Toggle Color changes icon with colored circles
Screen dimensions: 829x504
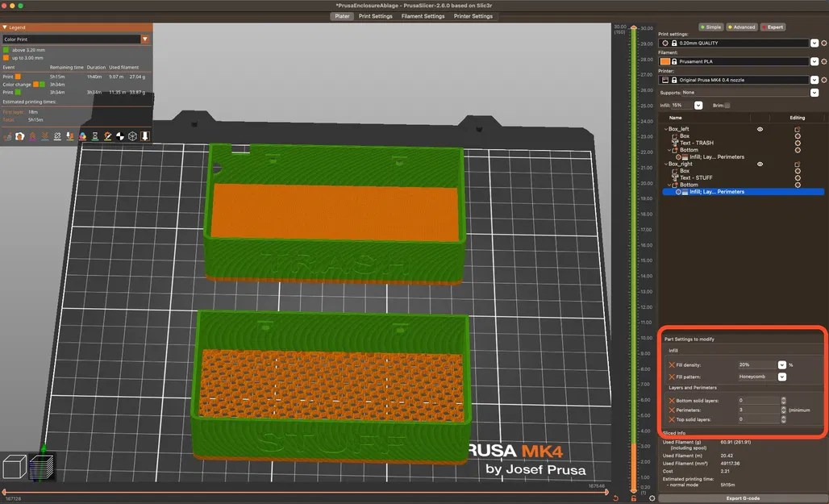(x=82, y=136)
